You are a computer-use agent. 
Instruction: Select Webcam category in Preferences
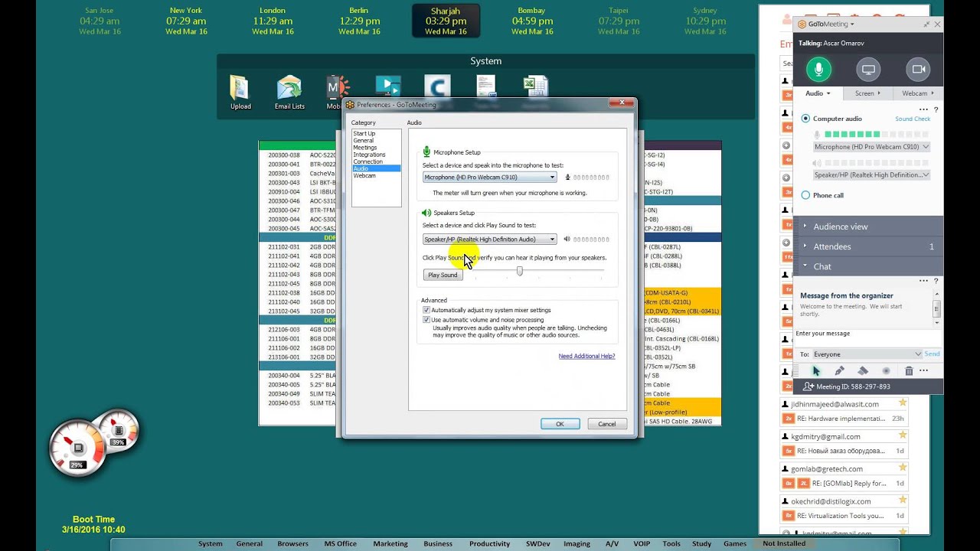click(x=364, y=175)
